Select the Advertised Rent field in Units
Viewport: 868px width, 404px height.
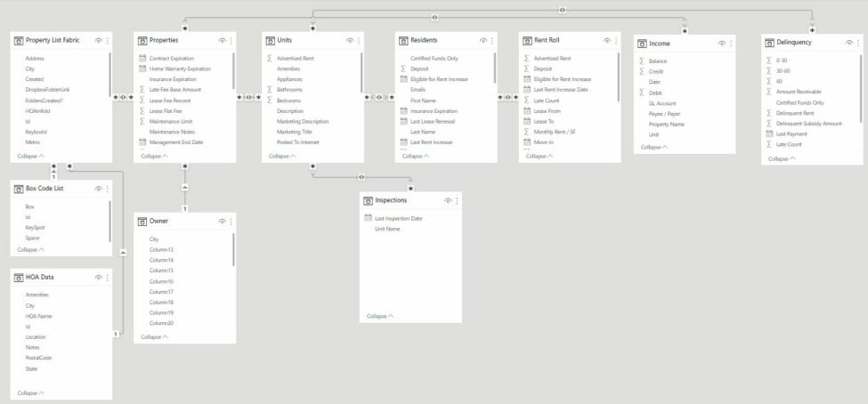[295, 58]
